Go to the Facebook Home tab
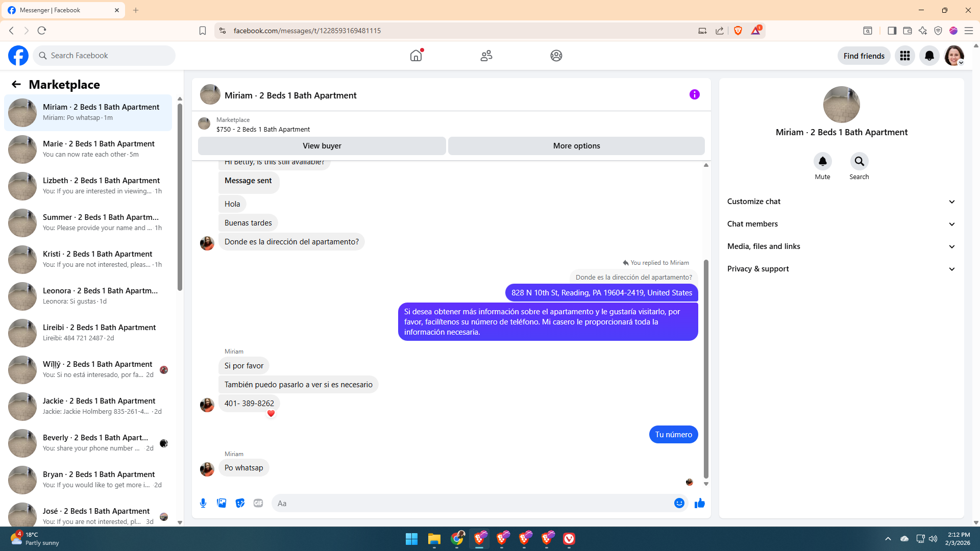The height and width of the screenshot is (551, 980). pos(416,56)
